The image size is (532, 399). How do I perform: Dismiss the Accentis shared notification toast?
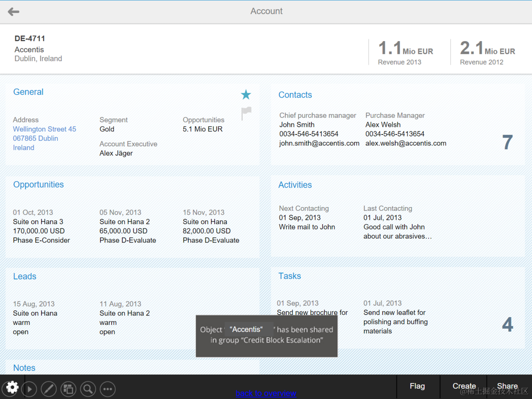266,336
